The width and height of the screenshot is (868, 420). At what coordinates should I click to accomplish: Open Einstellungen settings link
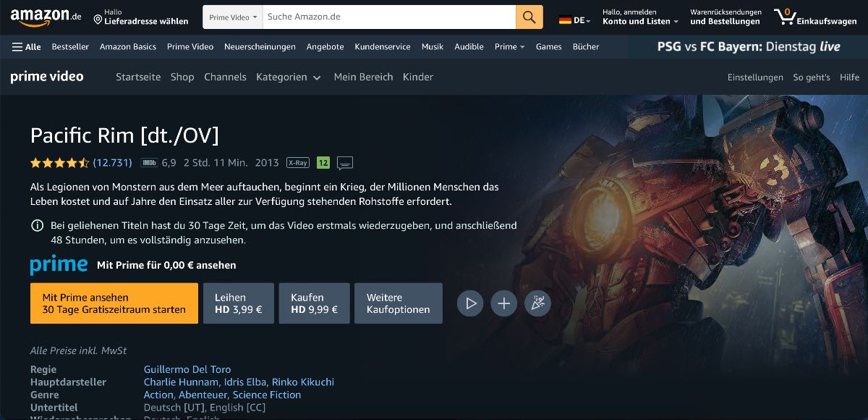pyautogui.click(x=755, y=77)
